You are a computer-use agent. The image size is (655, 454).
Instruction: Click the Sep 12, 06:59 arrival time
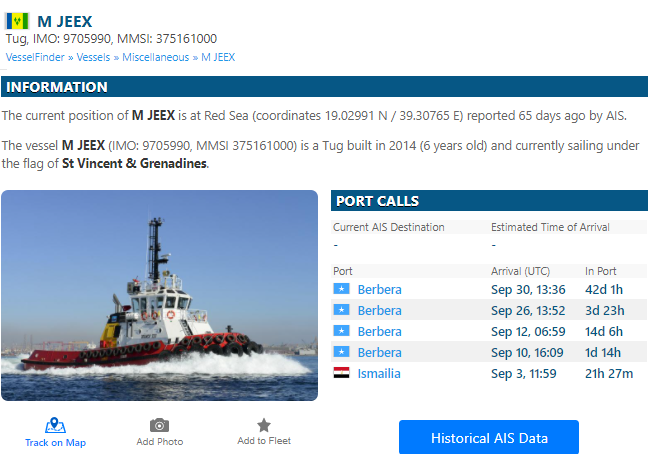528,331
